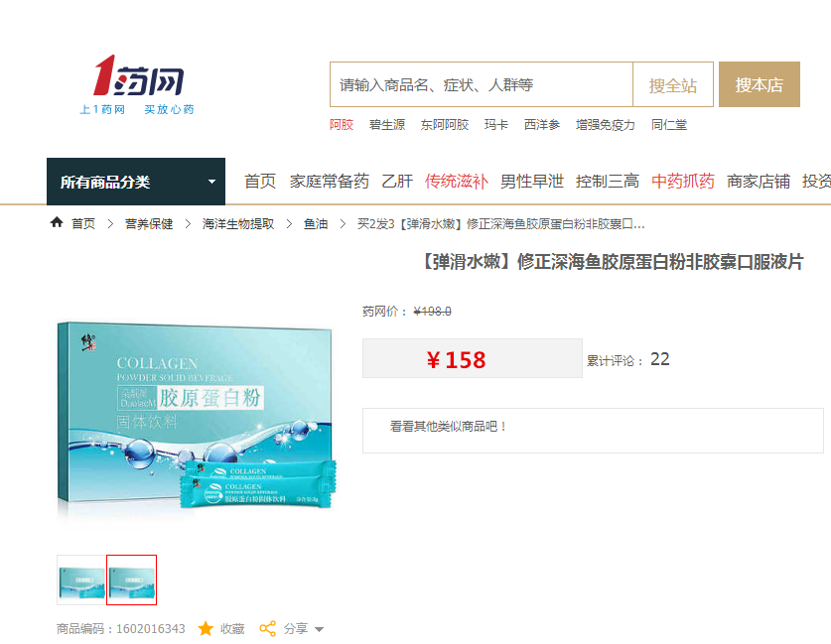Open the 所有商品分类 category dropdown
This screenshot has width=831, height=644.
coord(136,182)
